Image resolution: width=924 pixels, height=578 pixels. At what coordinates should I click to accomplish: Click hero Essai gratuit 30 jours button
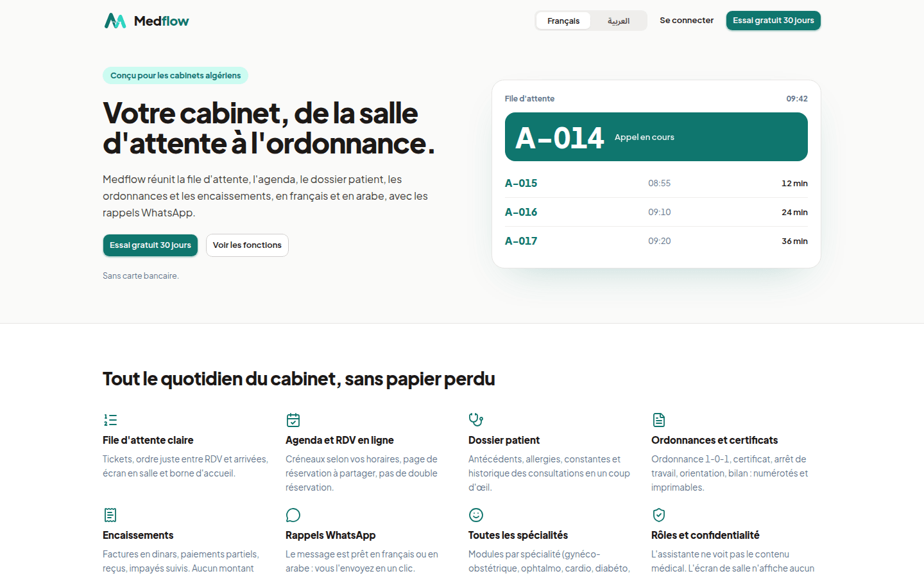pyautogui.click(x=150, y=245)
